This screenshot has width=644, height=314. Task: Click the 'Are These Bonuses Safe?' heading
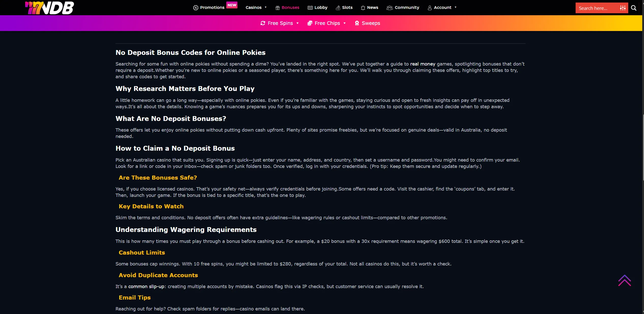(x=158, y=178)
